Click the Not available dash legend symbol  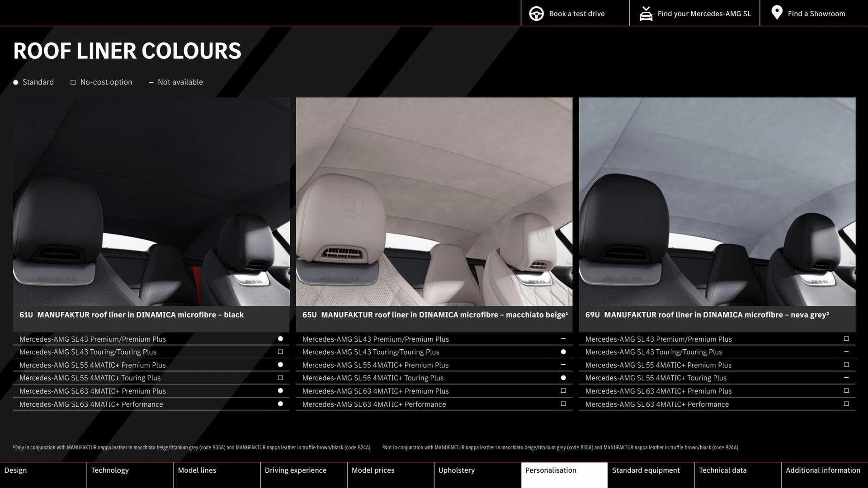point(151,82)
